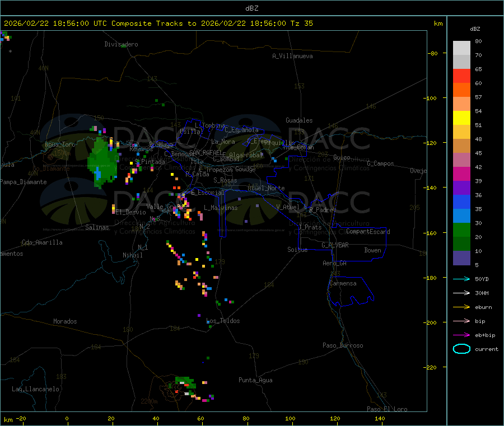
Task: Click the Nihuil map label
Action: [132, 255]
